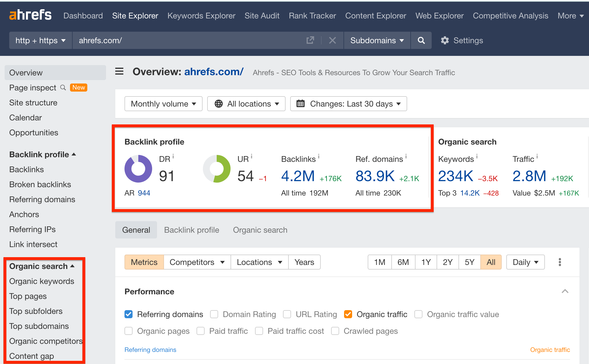Click the Page inspect magnifier icon
This screenshot has width=589, height=364.
click(x=63, y=88)
